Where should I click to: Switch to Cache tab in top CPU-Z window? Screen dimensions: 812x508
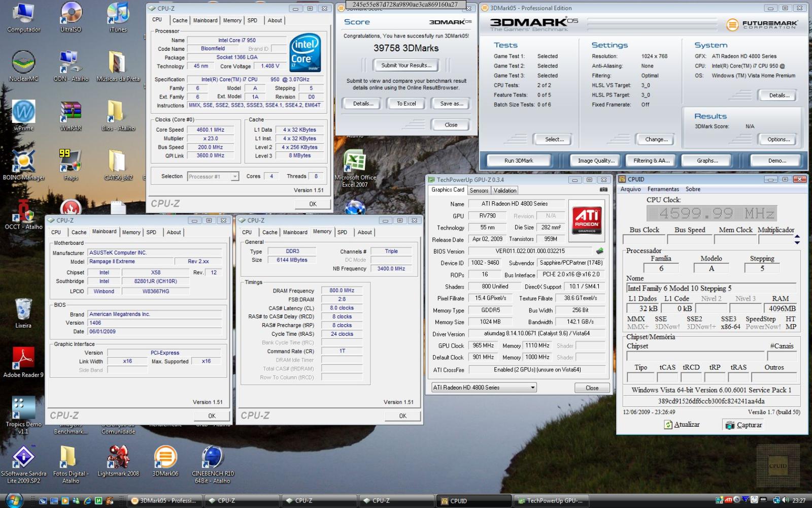tap(180, 20)
